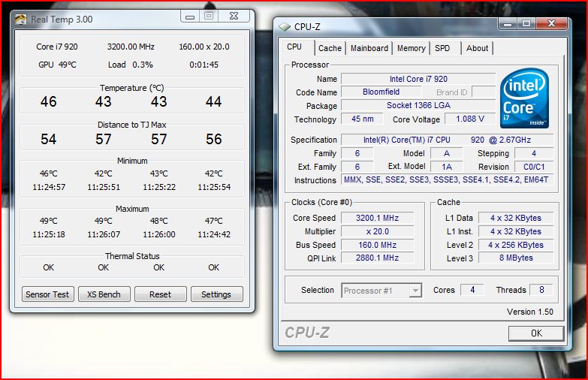Click the uptime 0:01:45 reading
Viewport: 588px width, 380px height.
204,65
